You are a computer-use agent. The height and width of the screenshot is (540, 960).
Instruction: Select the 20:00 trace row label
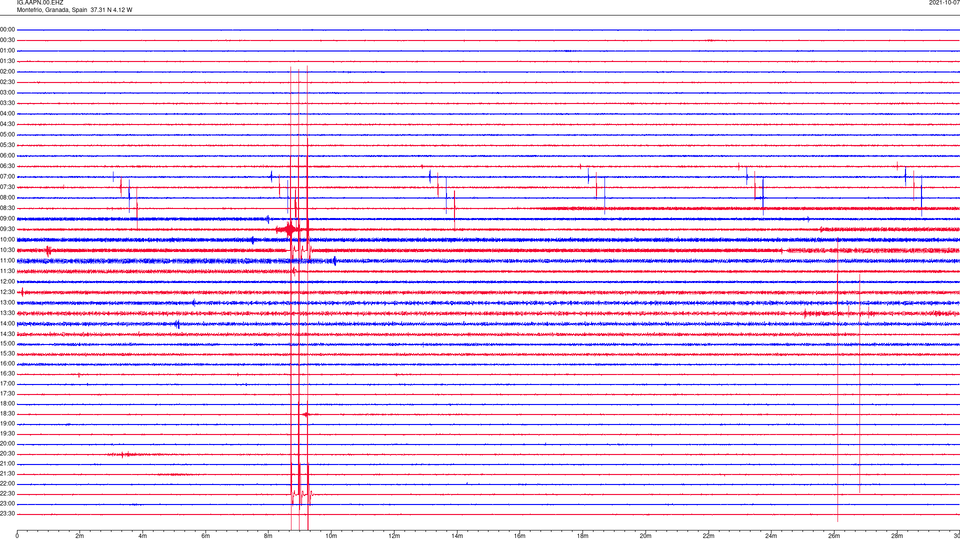pyautogui.click(x=7, y=443)
